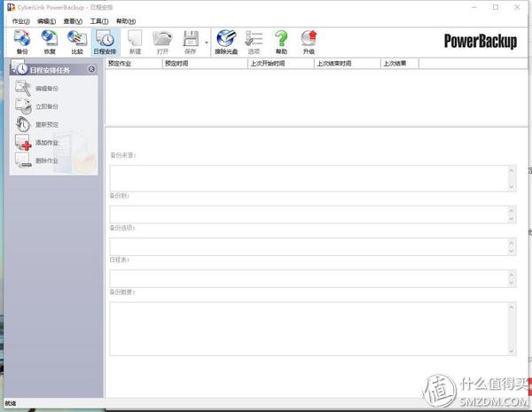Click 编辑备份 (Edit backup) in sidebar
The height and width of the screenshot is (412, 532).
[x=46, y=89]
